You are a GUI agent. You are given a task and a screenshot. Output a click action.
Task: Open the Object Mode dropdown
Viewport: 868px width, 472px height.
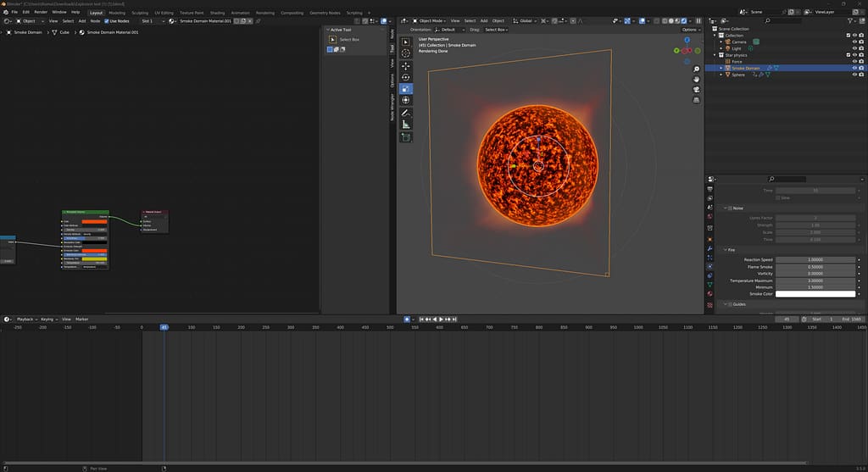coord(429,20)
